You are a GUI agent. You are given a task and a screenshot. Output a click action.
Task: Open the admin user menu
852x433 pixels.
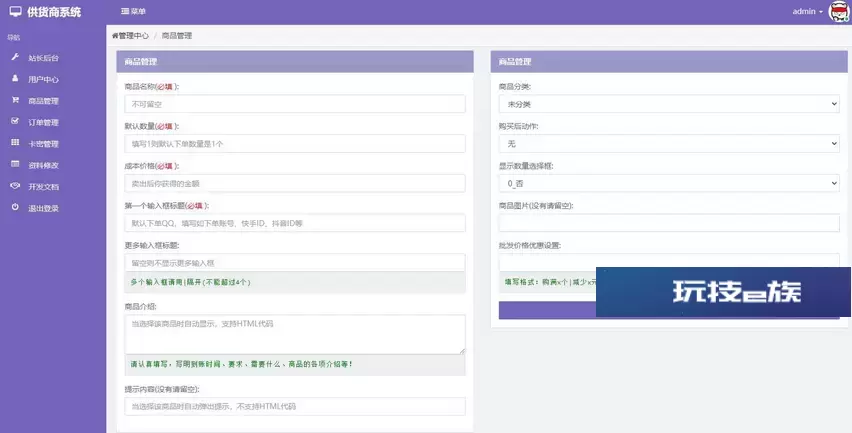[807, 12]
